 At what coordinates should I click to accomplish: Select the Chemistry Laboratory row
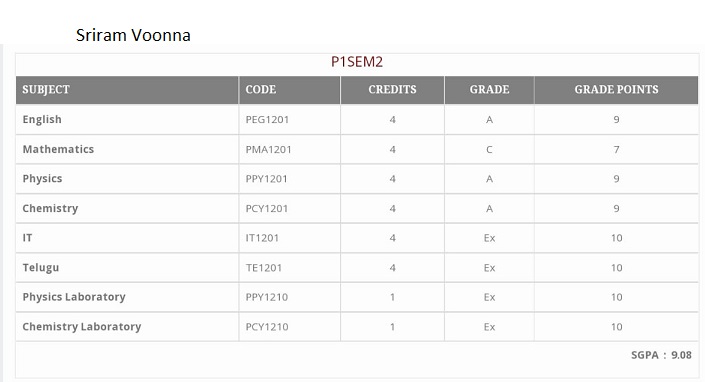(x=357, y=327)
